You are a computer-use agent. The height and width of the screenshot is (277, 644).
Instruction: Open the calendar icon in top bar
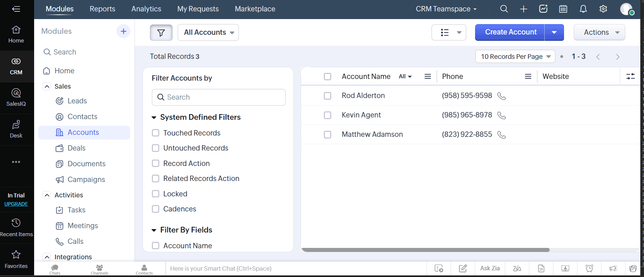pos(563,9)
